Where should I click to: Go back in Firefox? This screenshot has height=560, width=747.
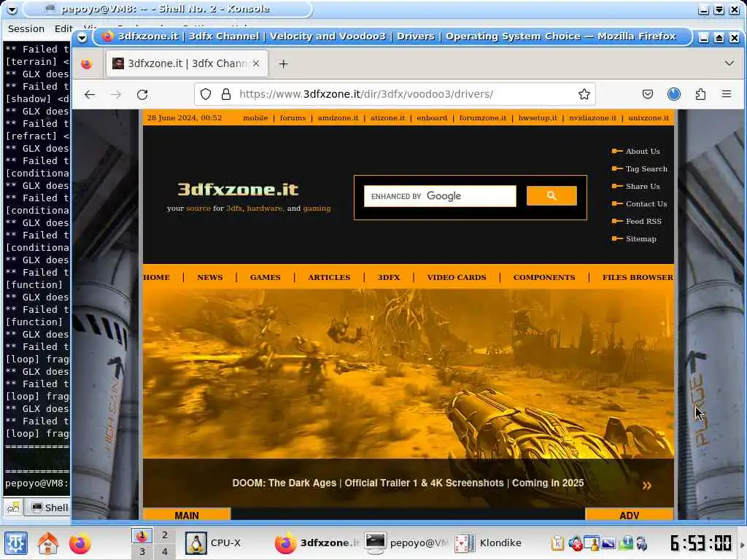(90, 94)
